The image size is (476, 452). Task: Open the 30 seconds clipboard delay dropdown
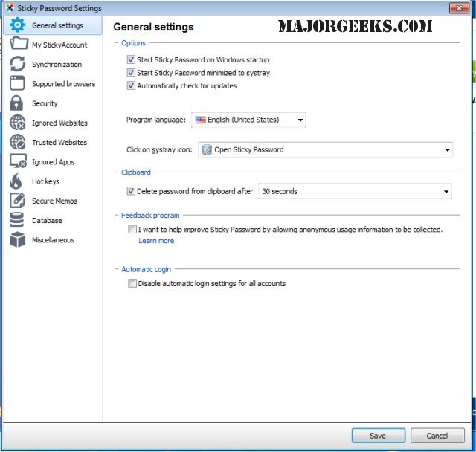(355, 191)
